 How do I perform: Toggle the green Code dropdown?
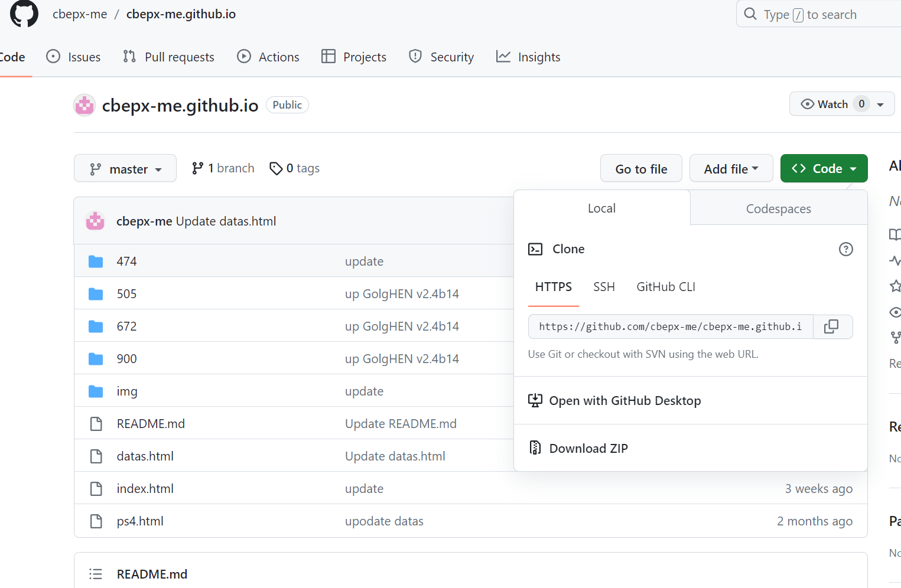click(824, 169)
